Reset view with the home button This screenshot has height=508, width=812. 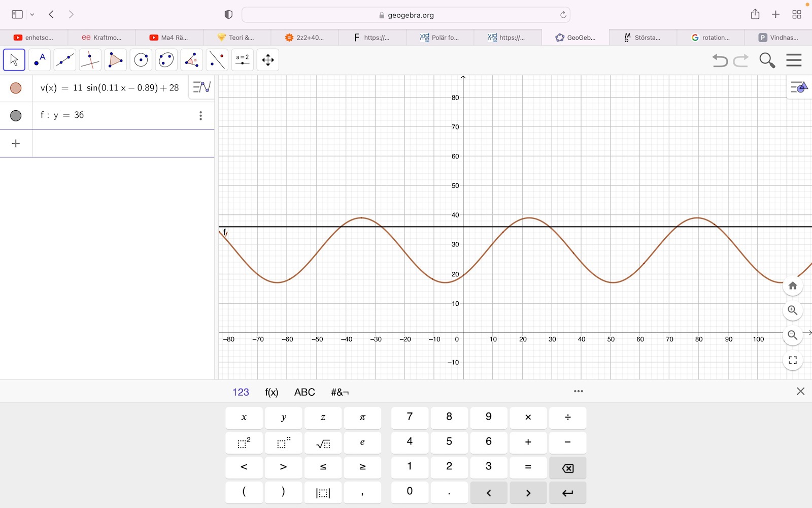coord(793,286)
